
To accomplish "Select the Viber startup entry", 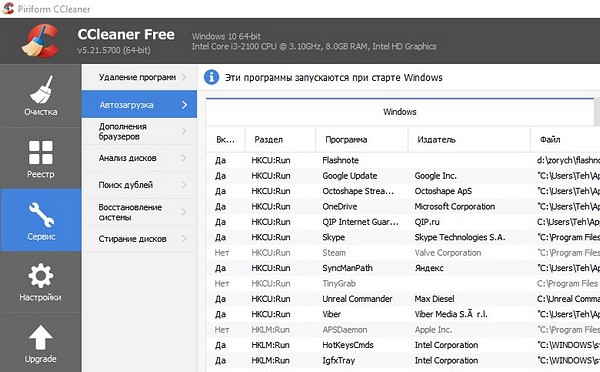I will [x=403, y=314].
